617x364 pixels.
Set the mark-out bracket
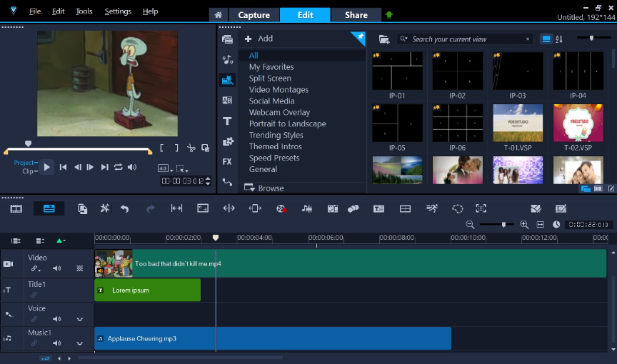[176, 148]
